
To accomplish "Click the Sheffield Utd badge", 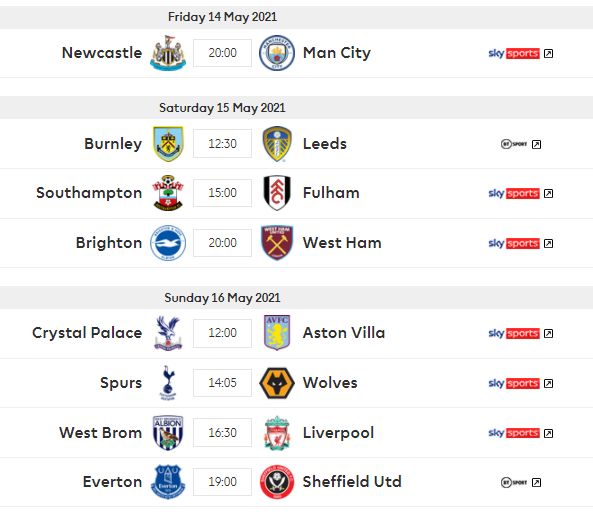I will 277,482.
